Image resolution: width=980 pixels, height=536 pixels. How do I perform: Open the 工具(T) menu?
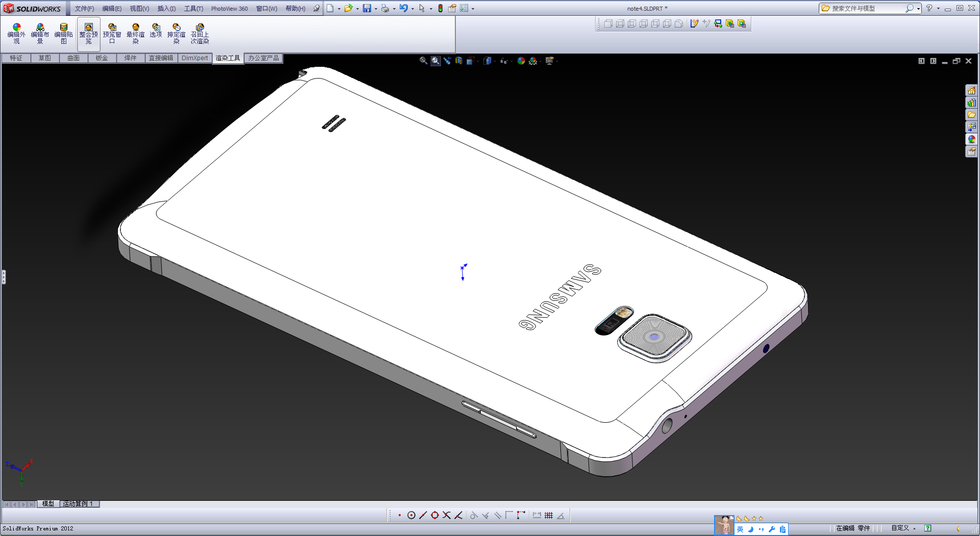(x=193, y=9)
